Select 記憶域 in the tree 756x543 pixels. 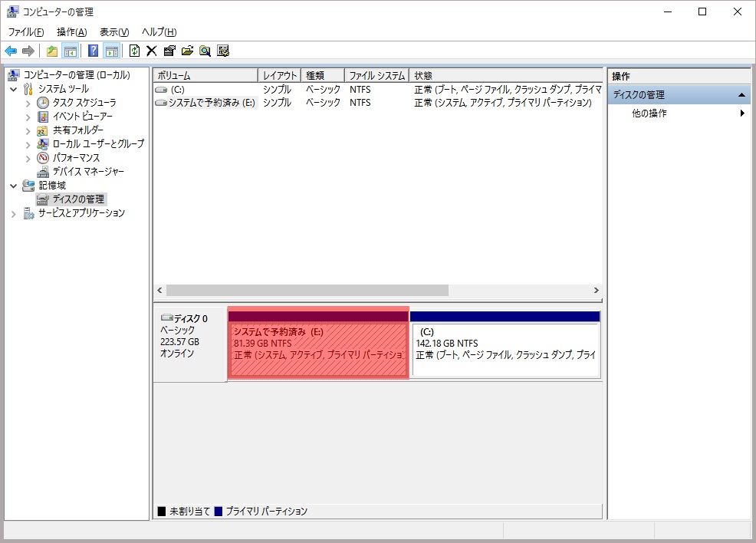[52, 185]
